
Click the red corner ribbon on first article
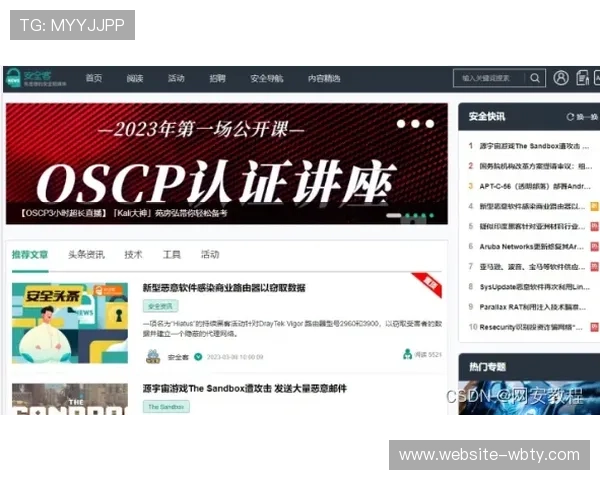coord(428,284)
